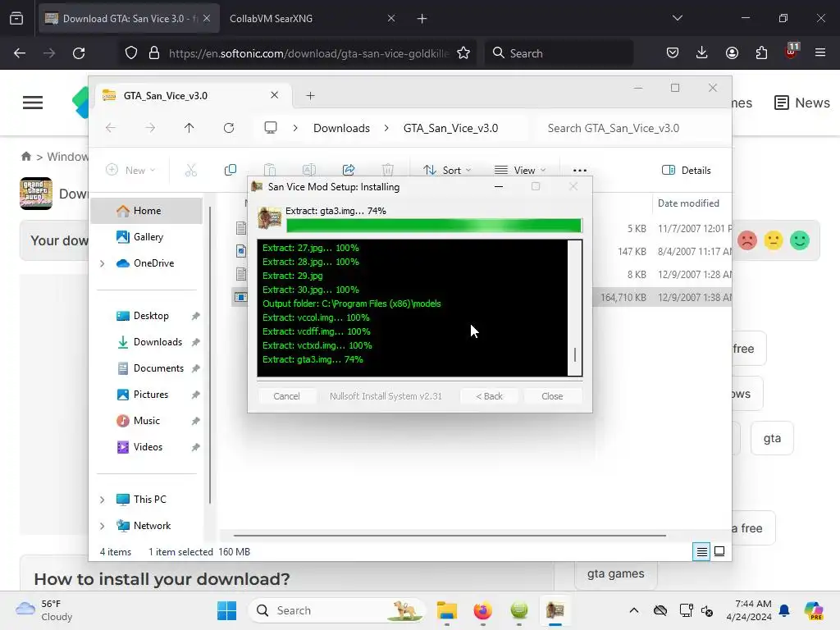Switch Explorer to details list view icon
The width and height of the screenshot is (840, 630).
(701, 551)
